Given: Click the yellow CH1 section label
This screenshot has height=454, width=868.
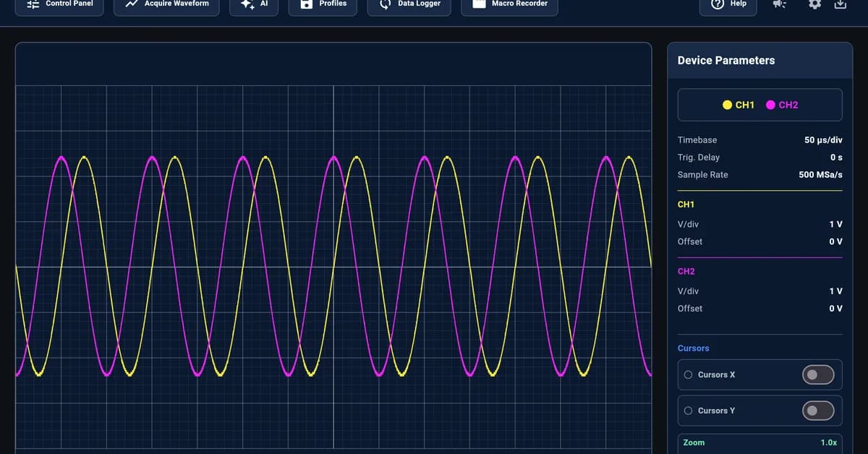Looking at the screenshot, I should [x=686, y=205].
